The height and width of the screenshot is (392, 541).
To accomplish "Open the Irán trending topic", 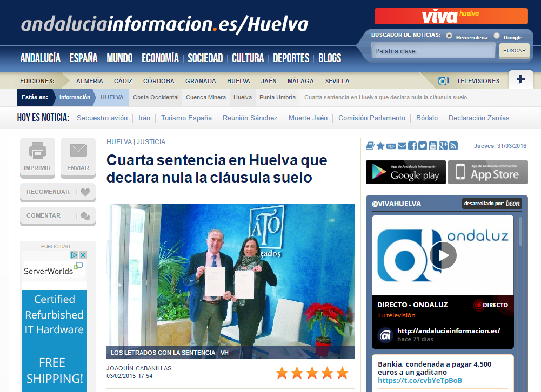I will click(x=144, y=118).
